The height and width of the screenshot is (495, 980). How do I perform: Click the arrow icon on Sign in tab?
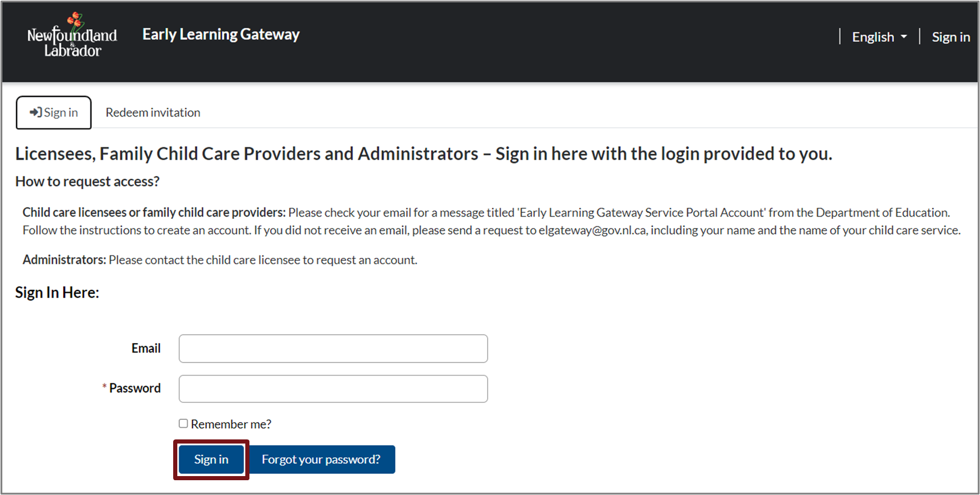pyautogui.click(x=35, y=112)
